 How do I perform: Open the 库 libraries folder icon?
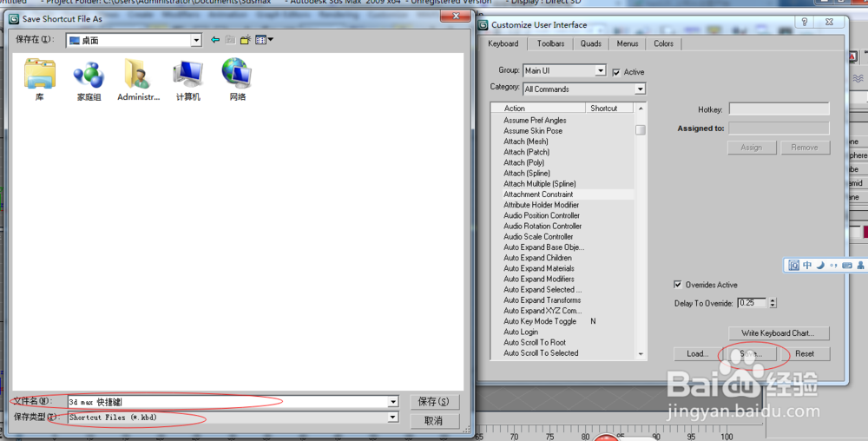point(39,80)
